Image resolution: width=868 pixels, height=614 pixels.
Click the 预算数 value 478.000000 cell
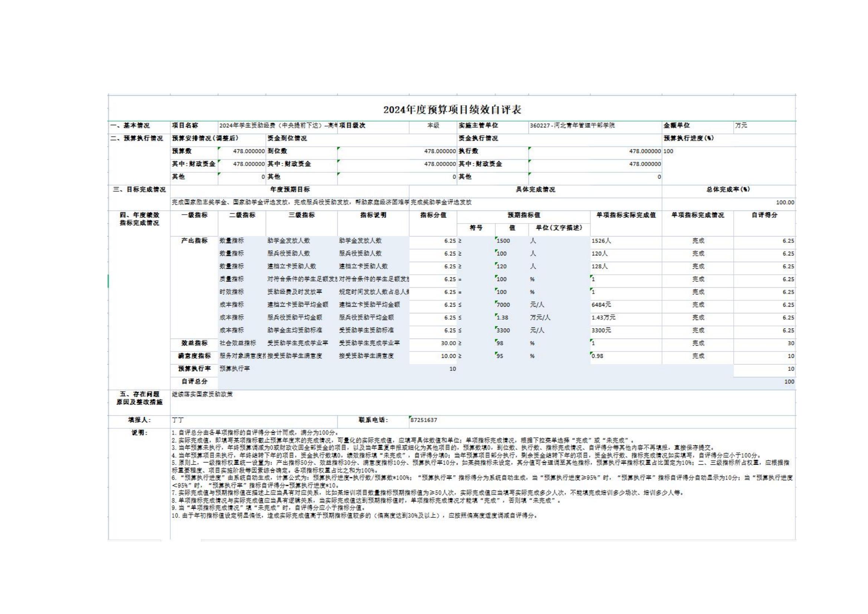[248, 151]
